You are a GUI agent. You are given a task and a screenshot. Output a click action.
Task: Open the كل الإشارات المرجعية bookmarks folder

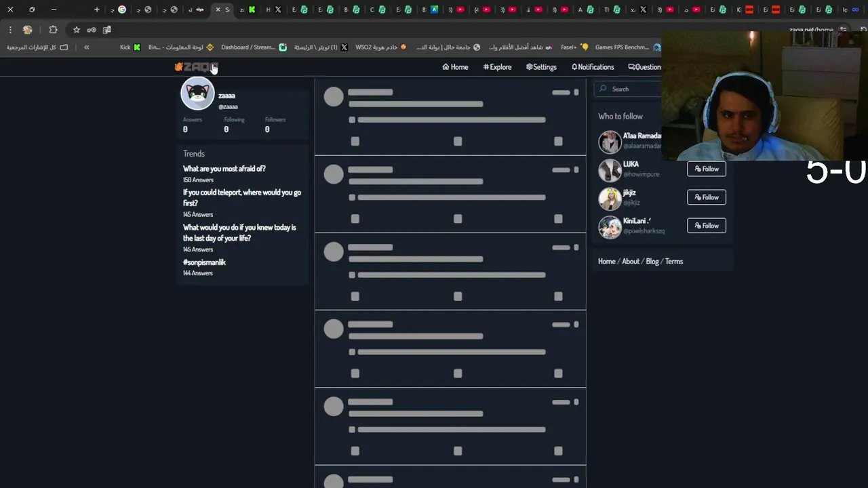coord(37,47)
